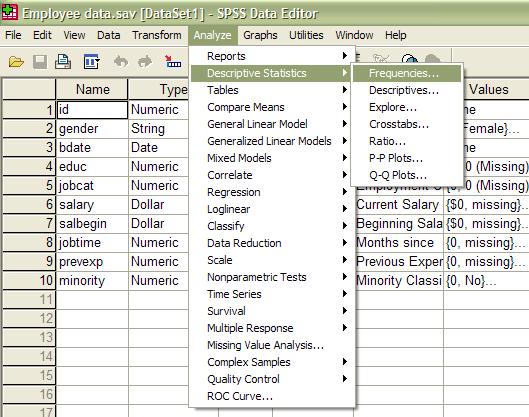Select the 'gender' variable name cell

coord(92,129)
